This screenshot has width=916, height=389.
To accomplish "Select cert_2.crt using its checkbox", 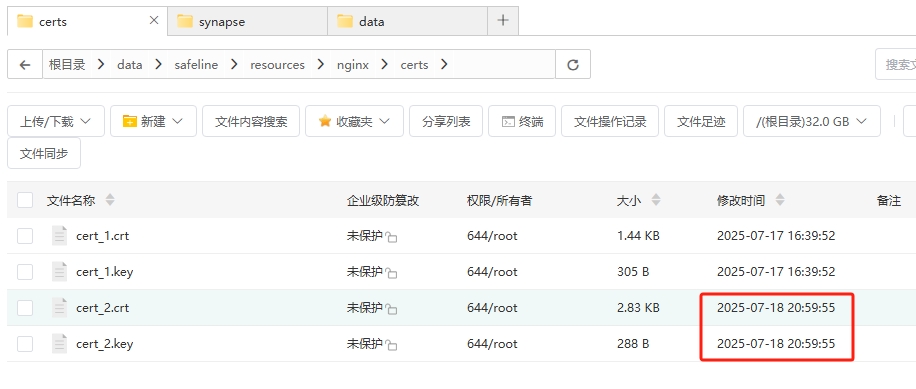I will tap(25, 307).
